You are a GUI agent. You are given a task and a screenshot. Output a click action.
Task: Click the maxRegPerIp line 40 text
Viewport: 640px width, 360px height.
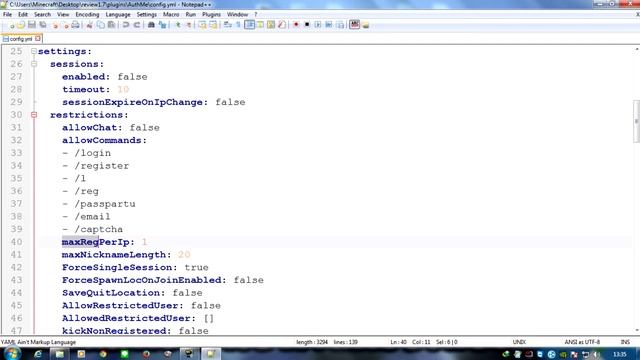pos(104,242)
